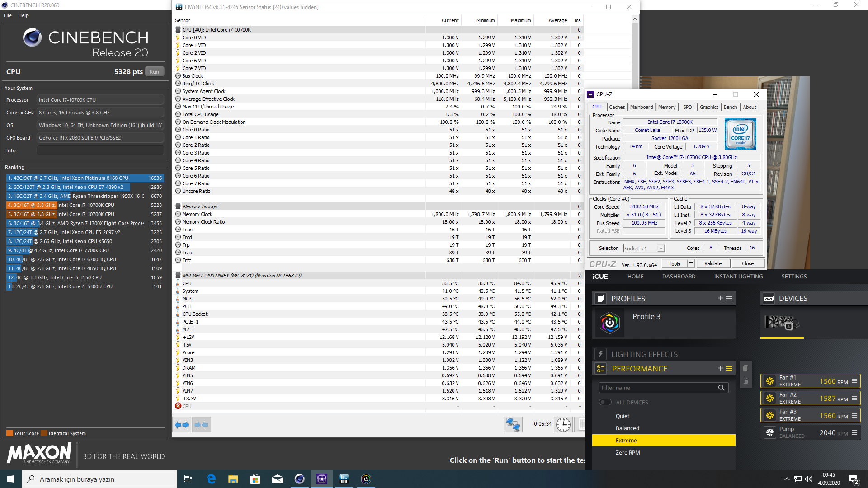
Task: Click HWiNFO network computers icon
Action: [x=513, y=425]
